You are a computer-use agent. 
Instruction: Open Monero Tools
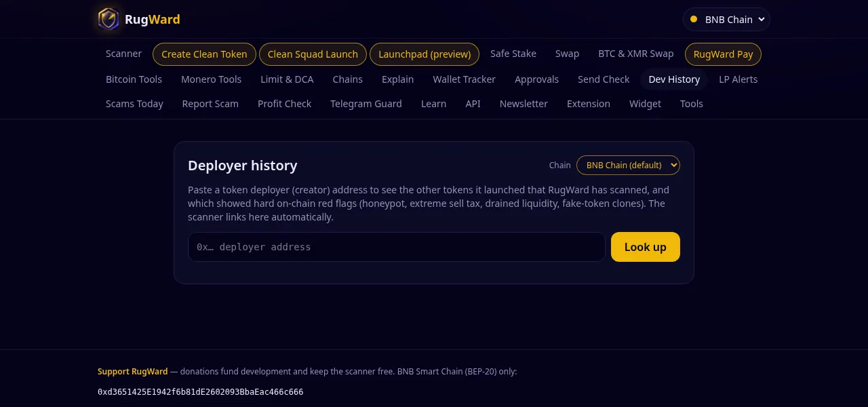(212, 79)
